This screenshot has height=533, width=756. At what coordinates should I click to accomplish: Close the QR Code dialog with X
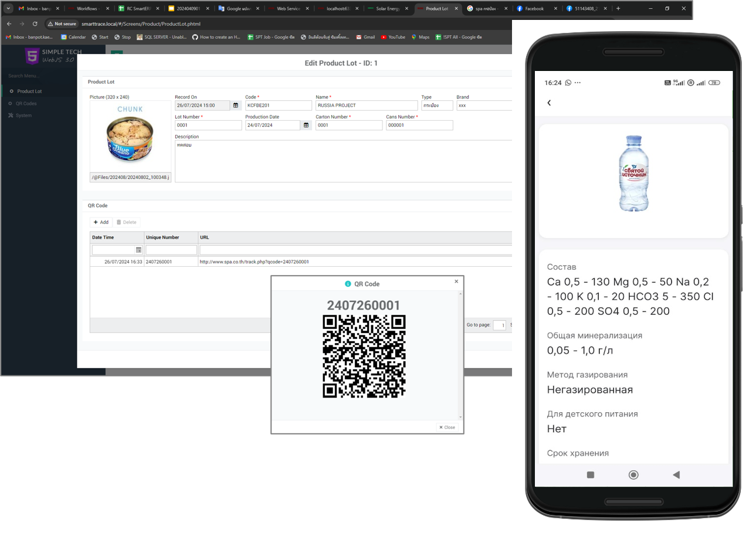coord(456,281)
